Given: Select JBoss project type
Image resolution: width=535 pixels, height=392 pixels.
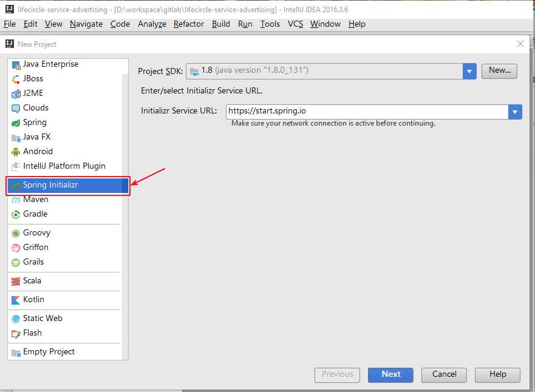Looking at the screenshot, I should click(x=65, y=79).
